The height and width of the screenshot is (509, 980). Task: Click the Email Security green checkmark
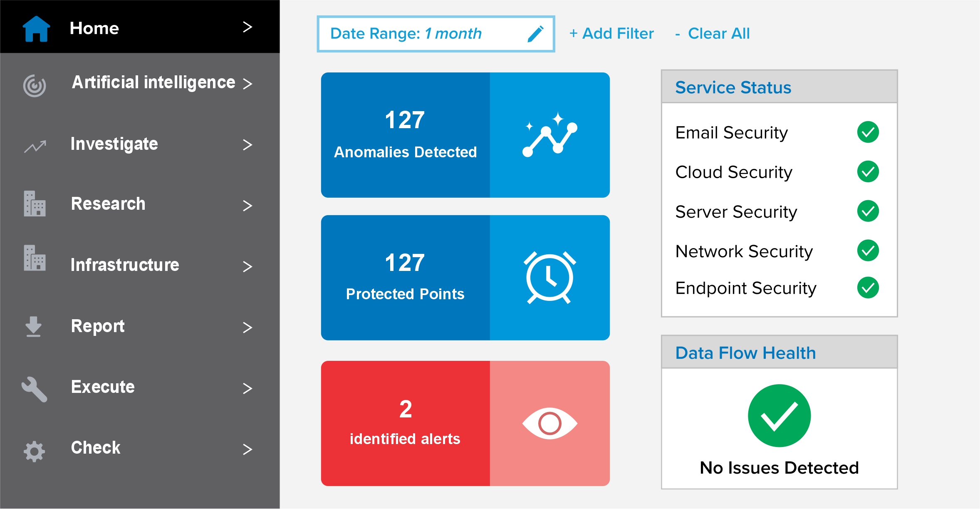pos(868,132)
